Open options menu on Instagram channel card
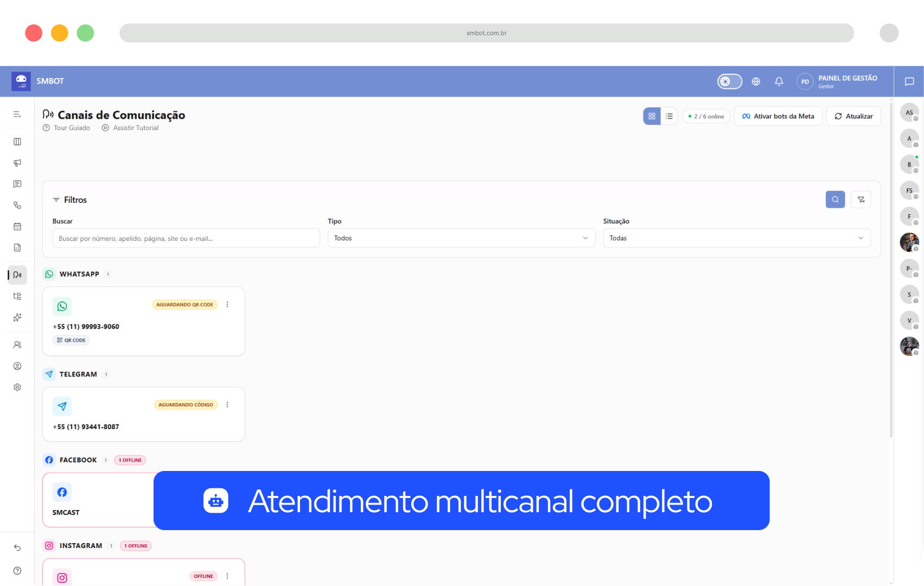924x586 pixels. [x=227, y=576]
